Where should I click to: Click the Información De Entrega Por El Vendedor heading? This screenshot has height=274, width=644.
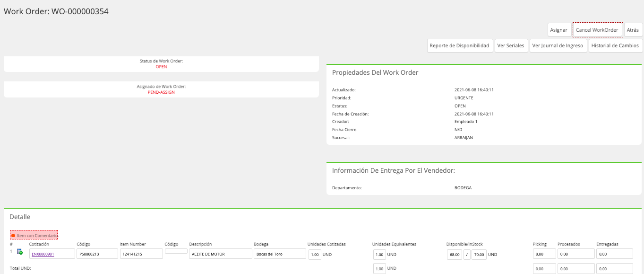(394, 170)
